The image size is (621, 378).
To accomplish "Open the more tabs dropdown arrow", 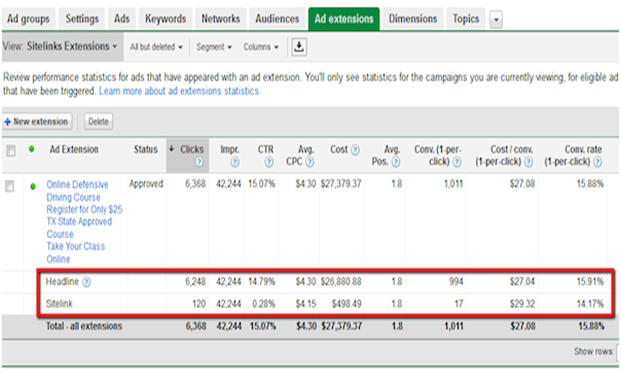I will click(x=496, y=19).
